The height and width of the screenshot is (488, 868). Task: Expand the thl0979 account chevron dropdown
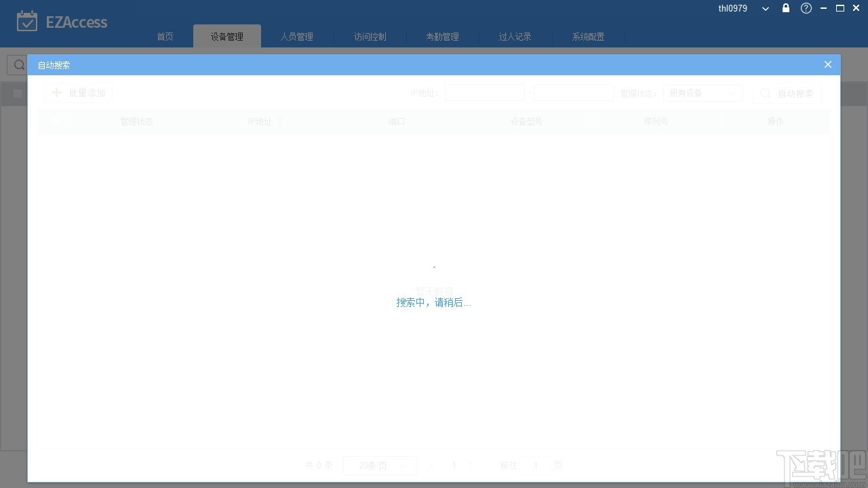point(765,8)
